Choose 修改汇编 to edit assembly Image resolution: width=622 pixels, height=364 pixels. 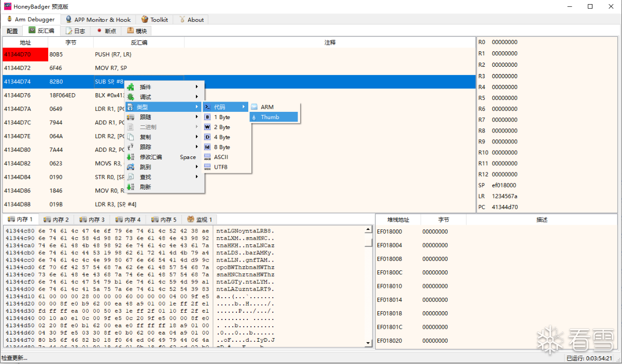pos(164,157)
